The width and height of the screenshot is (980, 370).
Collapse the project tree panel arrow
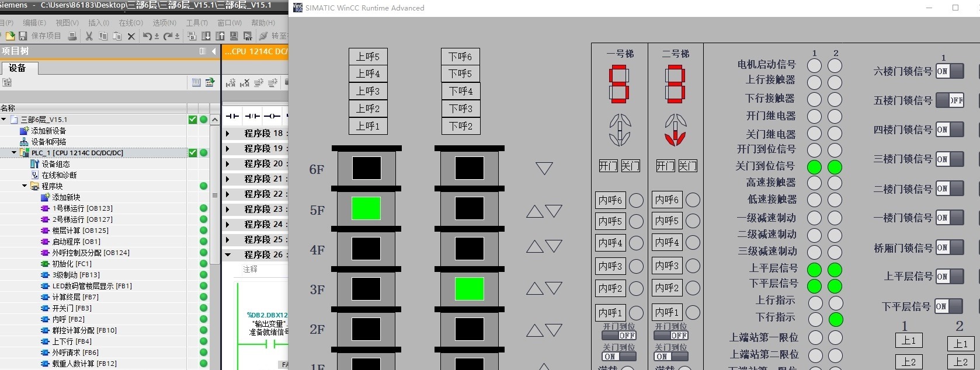214,51
